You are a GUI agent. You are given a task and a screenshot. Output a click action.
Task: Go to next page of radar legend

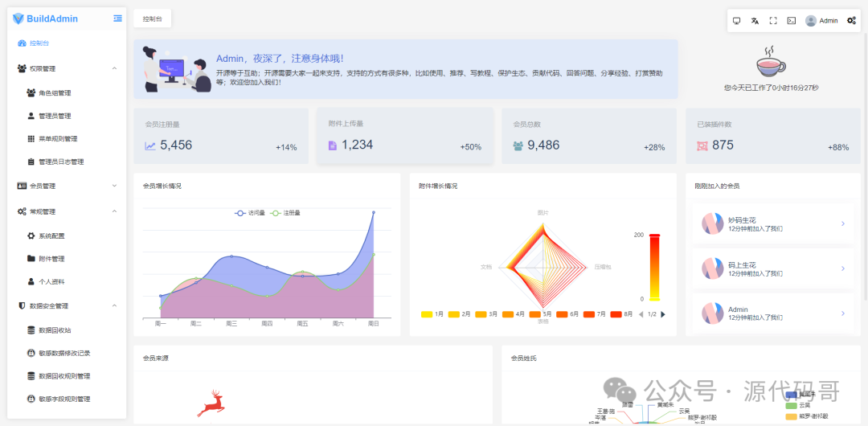663,314
